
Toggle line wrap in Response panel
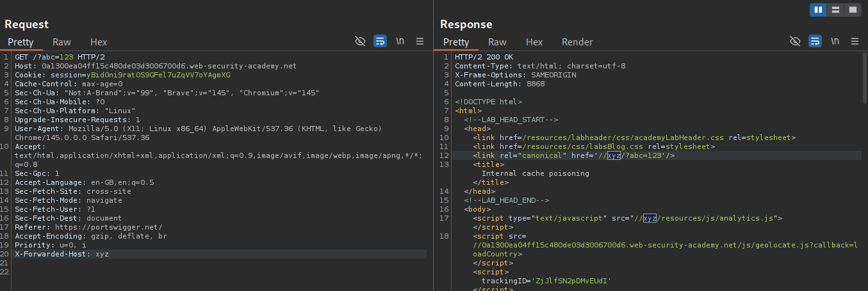[x=815, y=42]
